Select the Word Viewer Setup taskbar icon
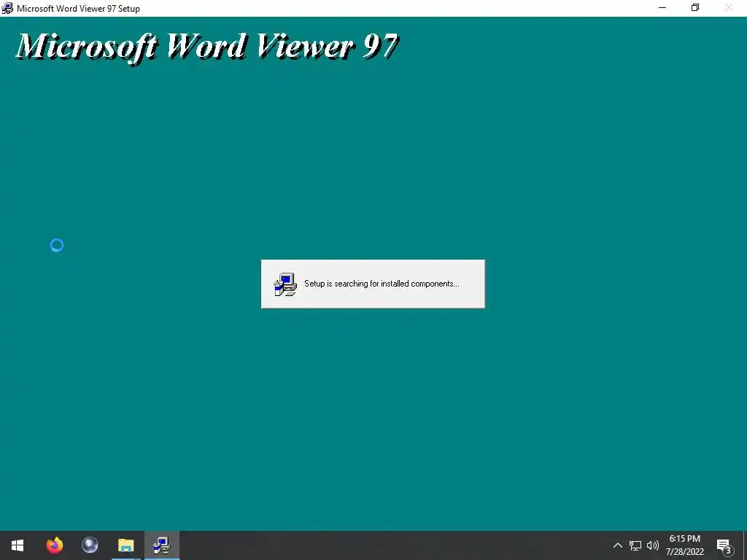Screen dimensions: 747x560 (x=162, y=545)
